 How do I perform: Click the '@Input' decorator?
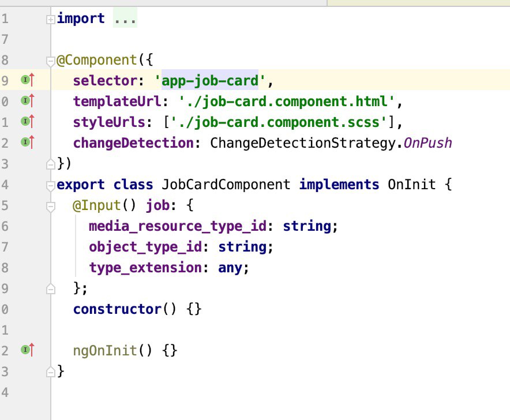(x=97, y=205)
